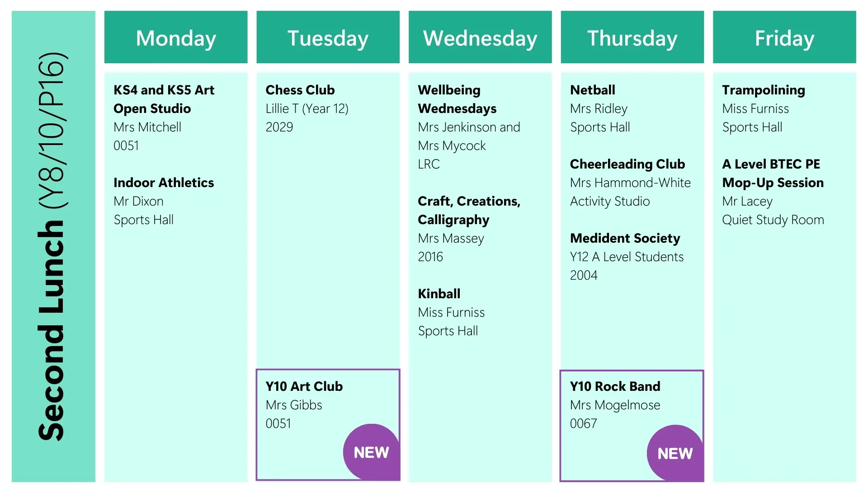Choose the Thursday column header
The height and width of the screenshot is (488, 868).
[632, 38]
